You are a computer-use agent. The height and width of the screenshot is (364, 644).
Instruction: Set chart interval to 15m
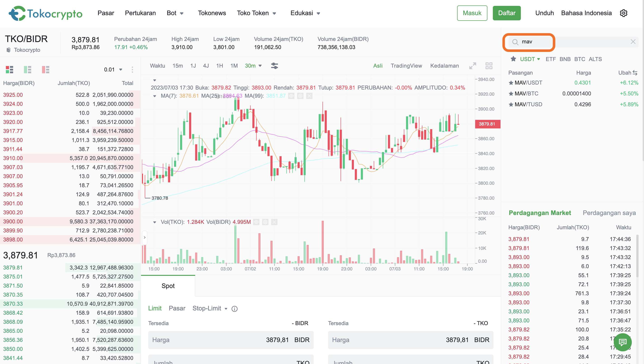click(x=178, y=66)
